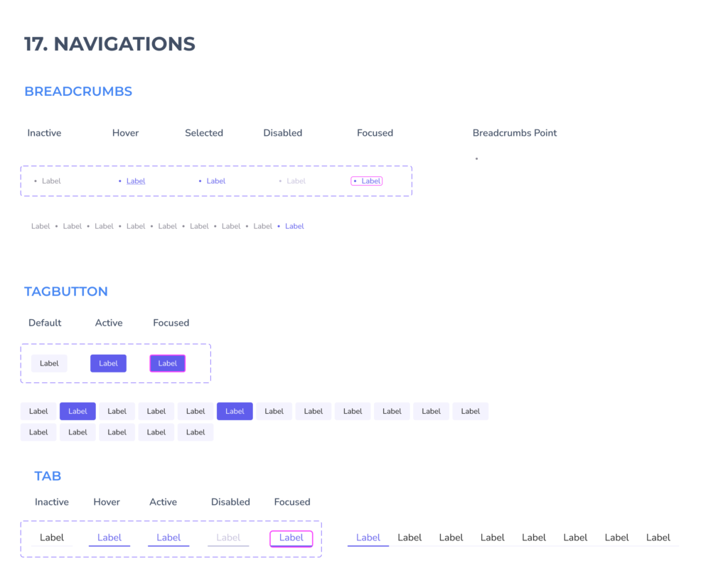Click the second purple tag in the tag list
The height and width of the screenshot is (588, 728).
pyautogui.click(x=235, y=411)
